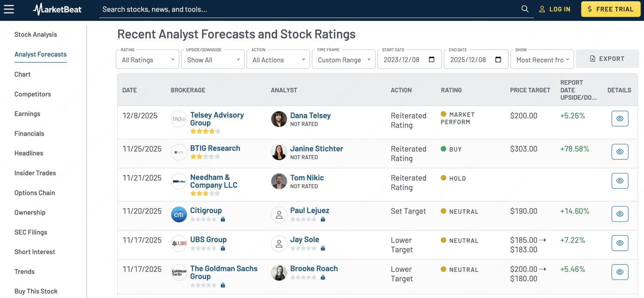This screenshot has height=298, width=644.
Task: Open Insider Trades in the sidebar
Action: click(35, 173)
